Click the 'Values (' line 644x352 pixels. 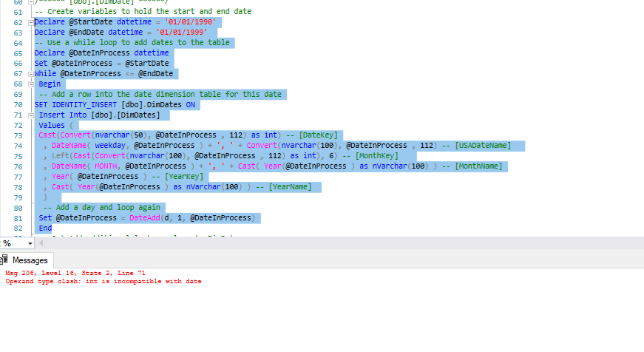point(56,125)
